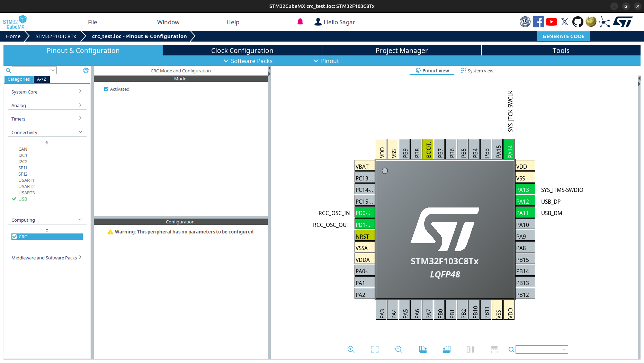Click the GENERATE CODE button
This screenshot has height=363, width=644.
tap(563, 36)
